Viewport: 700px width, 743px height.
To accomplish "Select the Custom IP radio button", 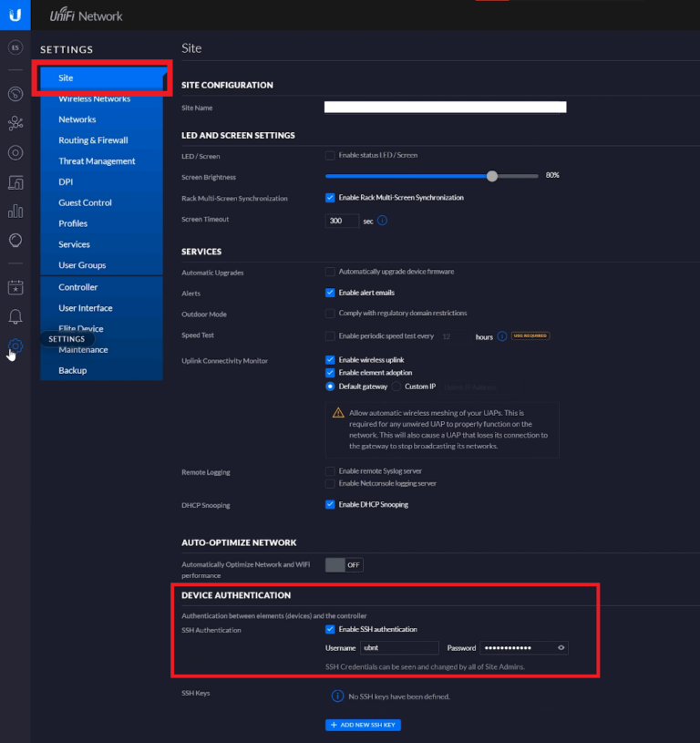I will 397,387.
